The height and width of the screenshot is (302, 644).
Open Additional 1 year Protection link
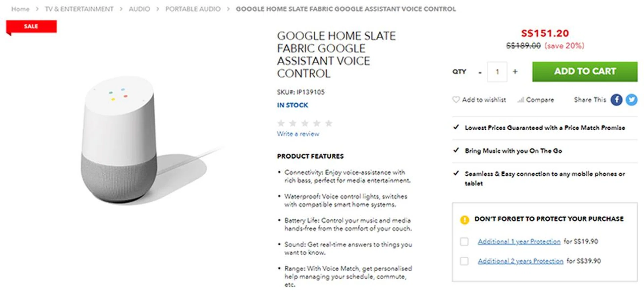[x=519, y=242]
